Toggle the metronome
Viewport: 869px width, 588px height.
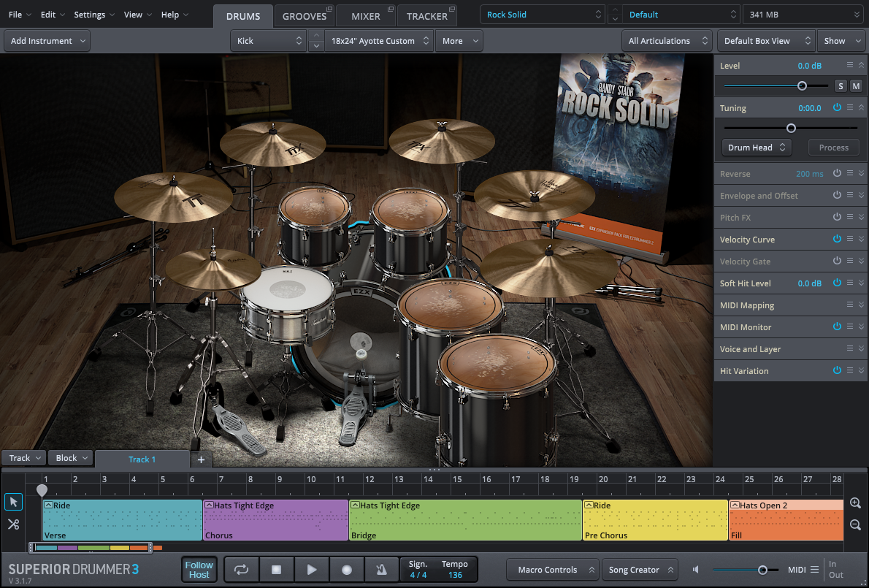pos(381,570)
